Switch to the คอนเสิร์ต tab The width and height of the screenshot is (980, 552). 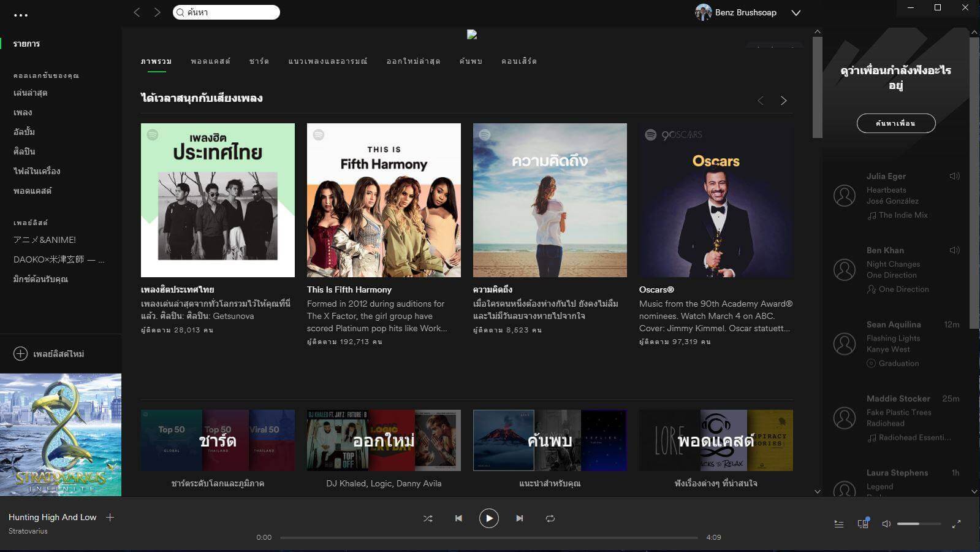519,61
